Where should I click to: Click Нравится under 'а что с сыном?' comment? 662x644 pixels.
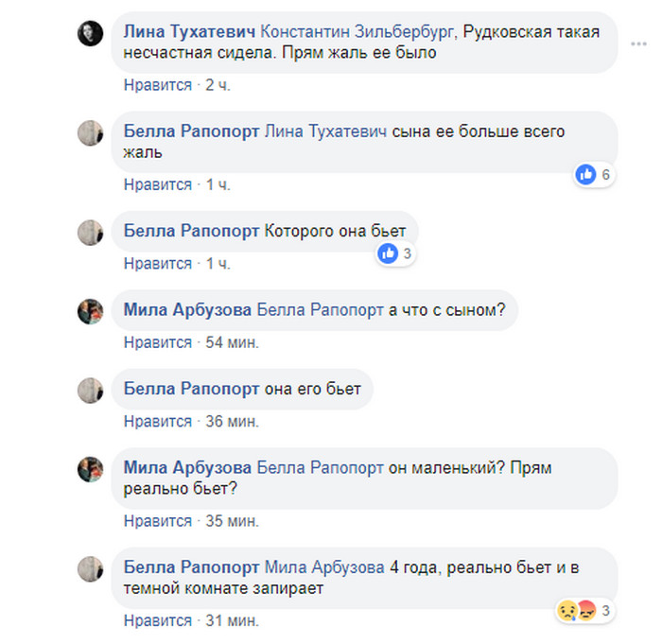point(158,342)
